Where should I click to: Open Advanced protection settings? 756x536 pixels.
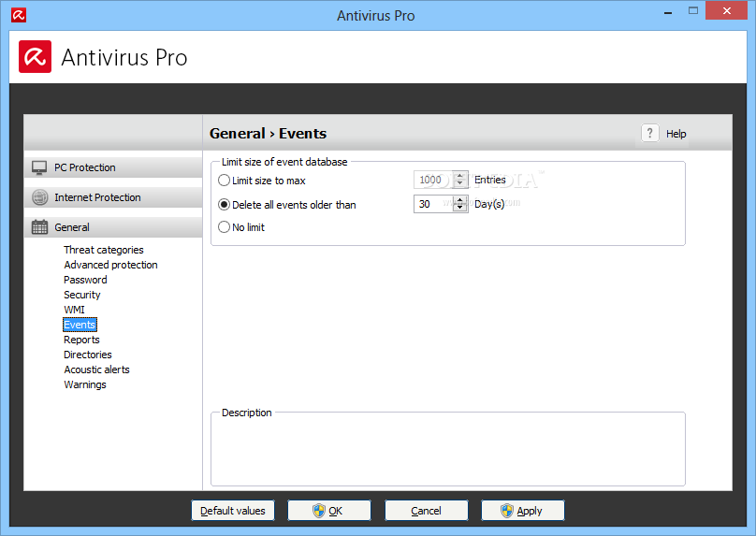pyautogui.click(x=111, y=265)
